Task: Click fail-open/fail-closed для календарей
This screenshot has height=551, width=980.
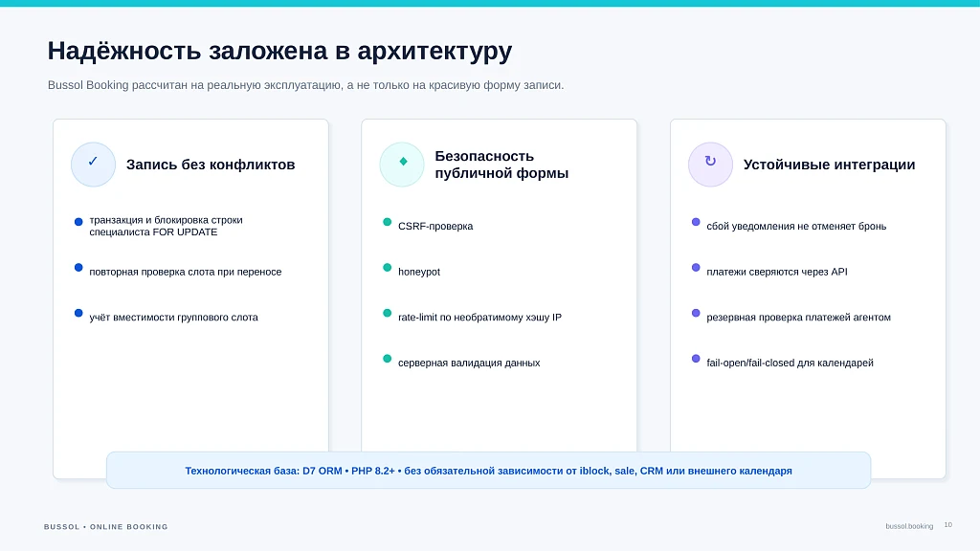Action: coord(790,363)
